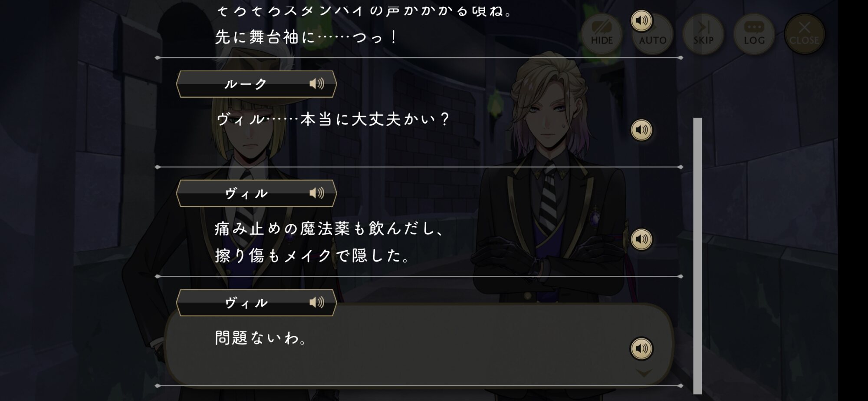Replay audio for 問題ないわ line
Viewport: 868px width, 401px height.
(x=641, y=348)
